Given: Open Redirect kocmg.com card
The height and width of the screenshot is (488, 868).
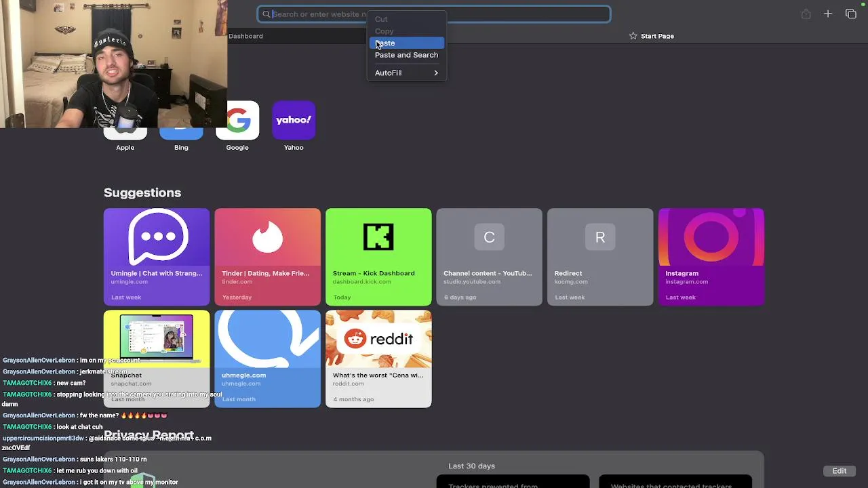Looking at the screenshot, I should (600, 257).
